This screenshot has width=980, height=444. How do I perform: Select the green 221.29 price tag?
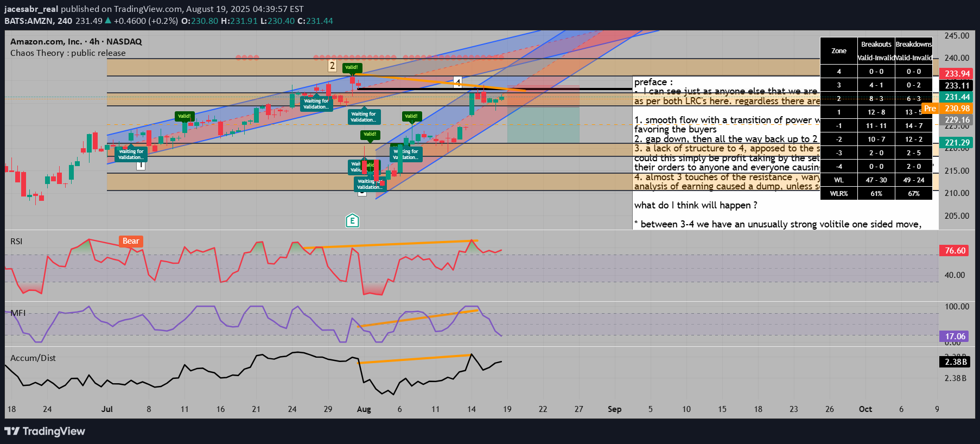coord(957,143)
